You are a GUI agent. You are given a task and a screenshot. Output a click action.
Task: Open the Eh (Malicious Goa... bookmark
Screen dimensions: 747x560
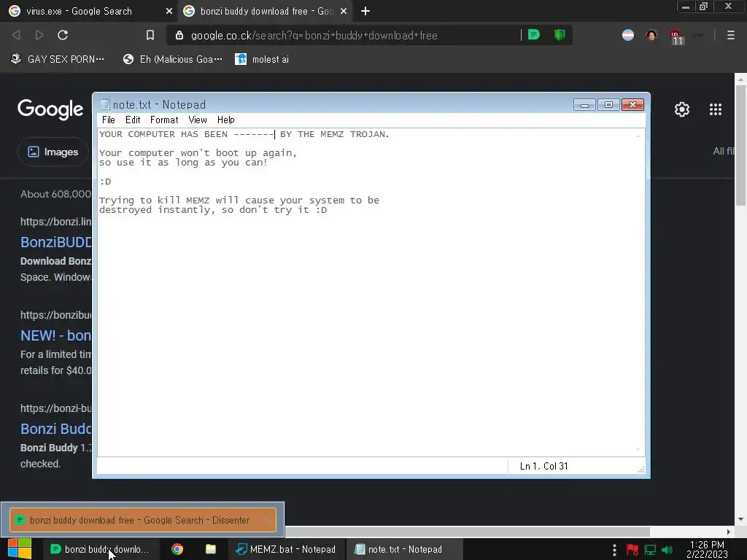click(x=172, y=59)
